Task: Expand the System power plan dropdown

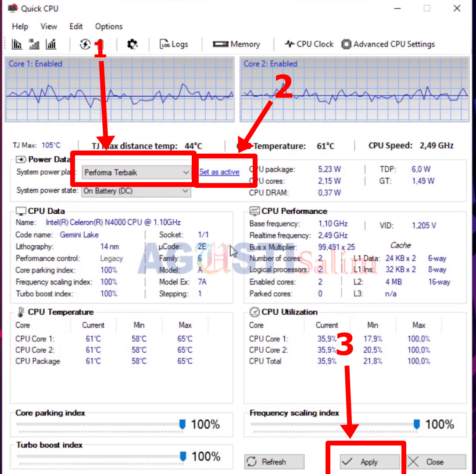Action: tap(136, 172)
